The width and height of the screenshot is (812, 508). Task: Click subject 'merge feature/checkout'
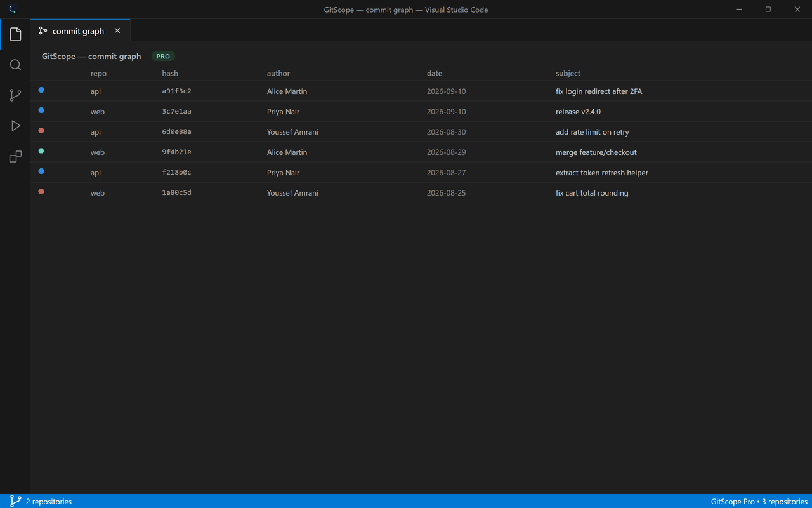coord(596,152)
